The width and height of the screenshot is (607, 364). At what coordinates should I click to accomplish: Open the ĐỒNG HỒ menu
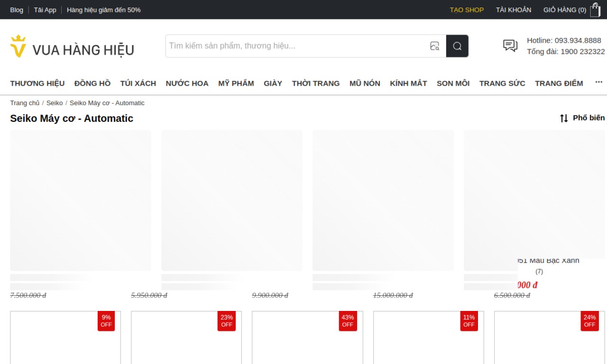click(92, 83)
